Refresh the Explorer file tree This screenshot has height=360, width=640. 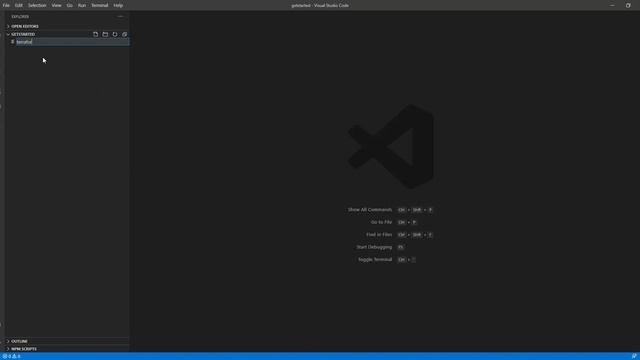point(115,34)
